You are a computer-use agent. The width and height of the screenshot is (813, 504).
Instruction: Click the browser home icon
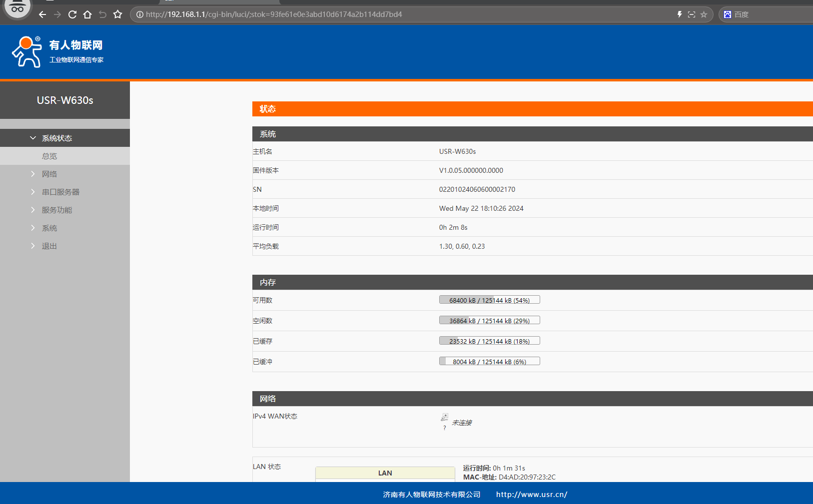click(x=87, y=14)
